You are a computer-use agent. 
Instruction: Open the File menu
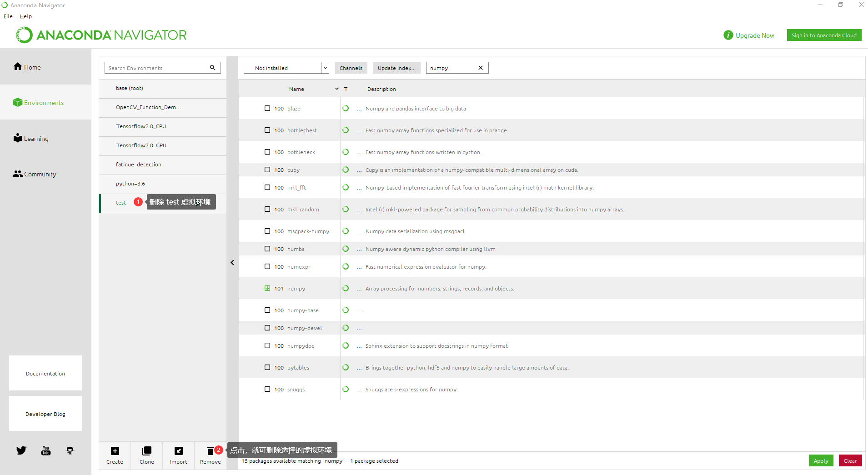8,16
